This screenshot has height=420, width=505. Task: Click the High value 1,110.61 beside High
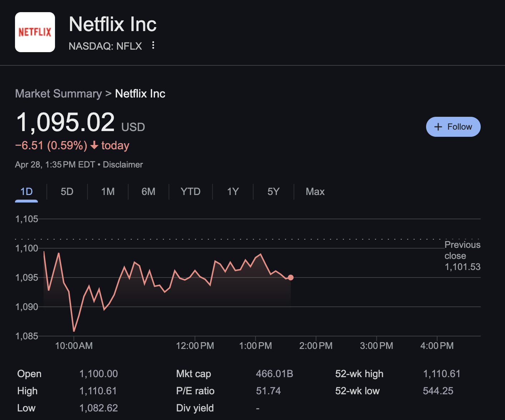point(98,391)
